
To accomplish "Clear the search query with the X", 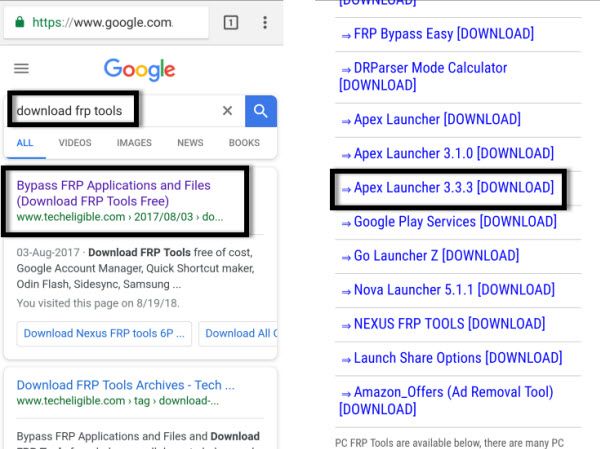I will tap(227, 111).
